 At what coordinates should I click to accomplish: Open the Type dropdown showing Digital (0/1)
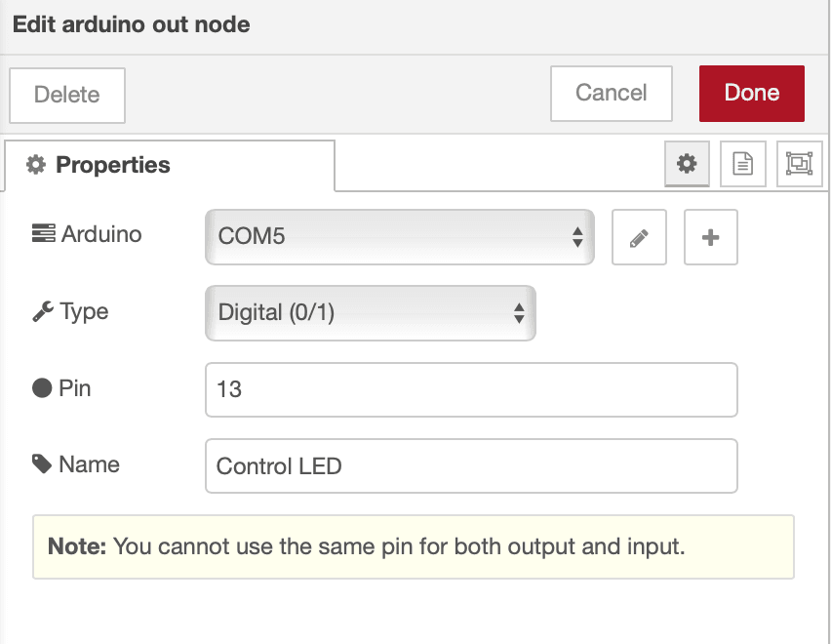pos(371,312)
